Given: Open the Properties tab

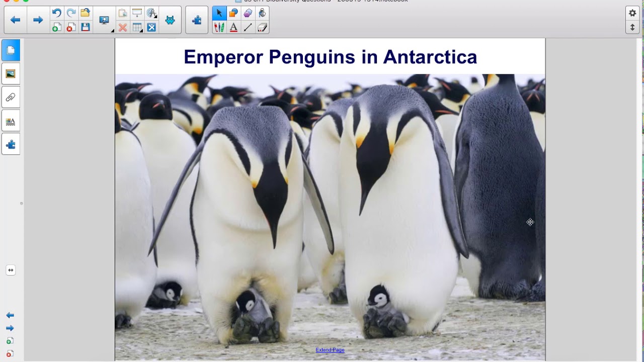Looking at the screenshot, I should [11, 121].
